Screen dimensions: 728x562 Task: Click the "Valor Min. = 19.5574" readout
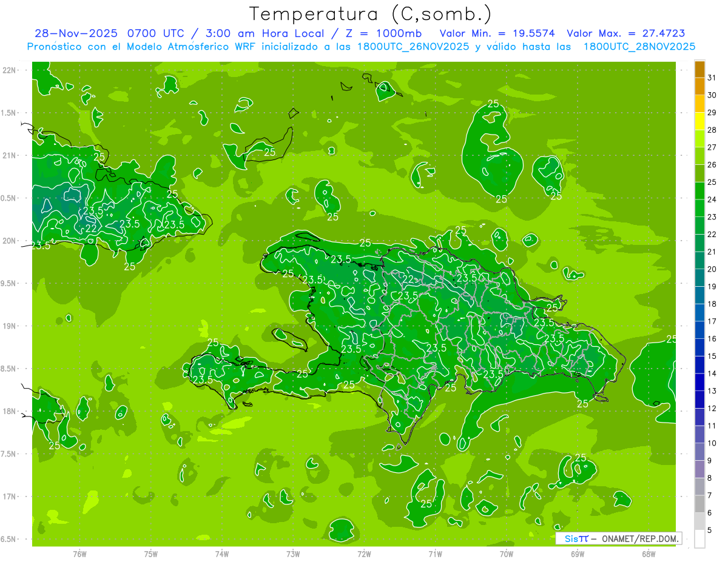[497, 33]
